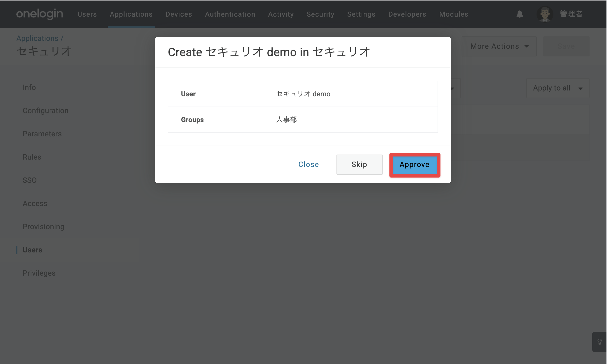This screenshot has width=607, height=364.
Task: Go to the Provisioning sidebar section
Action: point(44,227)
